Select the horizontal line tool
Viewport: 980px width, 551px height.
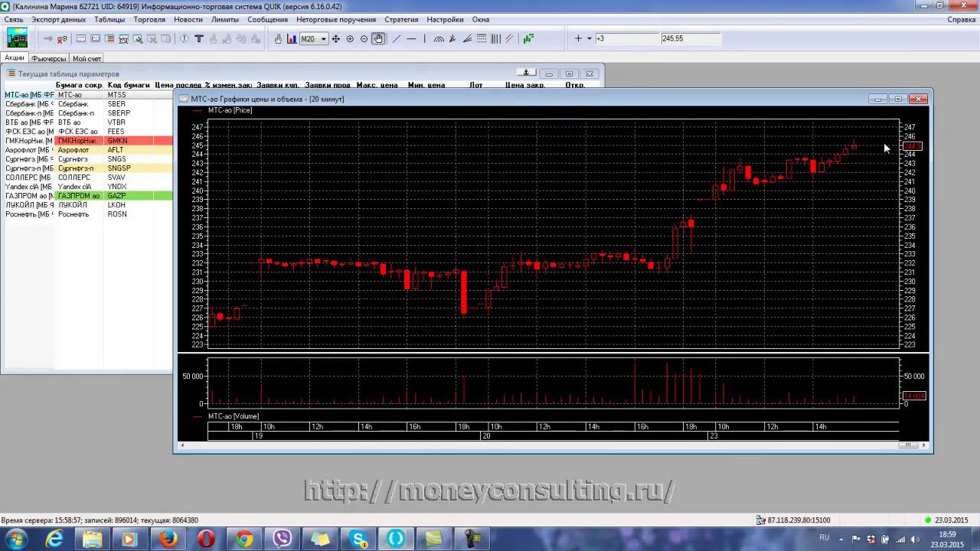pyautogui.click(x=410, y=39)
